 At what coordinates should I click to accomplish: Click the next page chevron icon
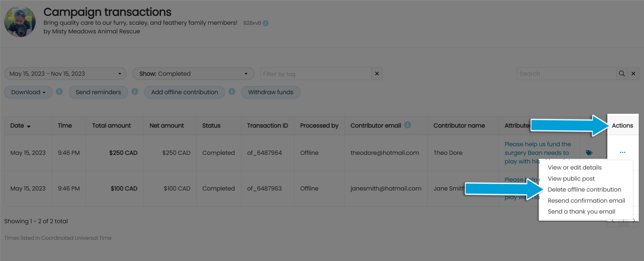click(x=634, y=221)
